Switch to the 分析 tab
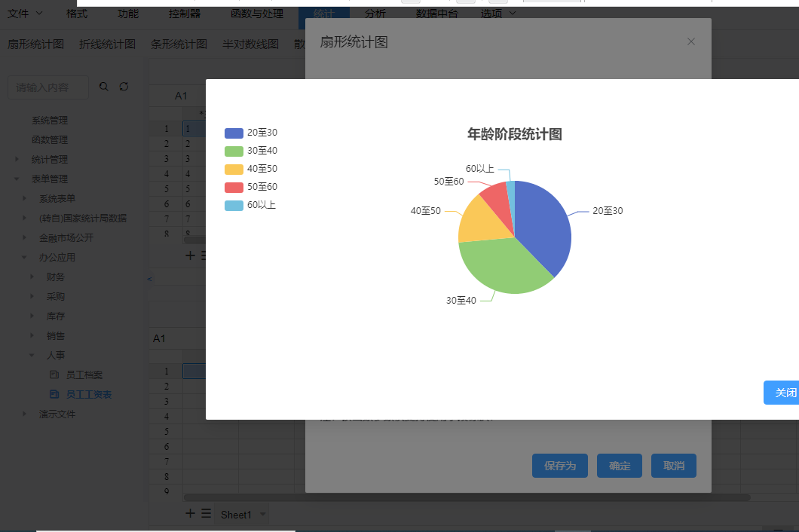The width and height of the screenshot is (799, 532). [375, 14]
